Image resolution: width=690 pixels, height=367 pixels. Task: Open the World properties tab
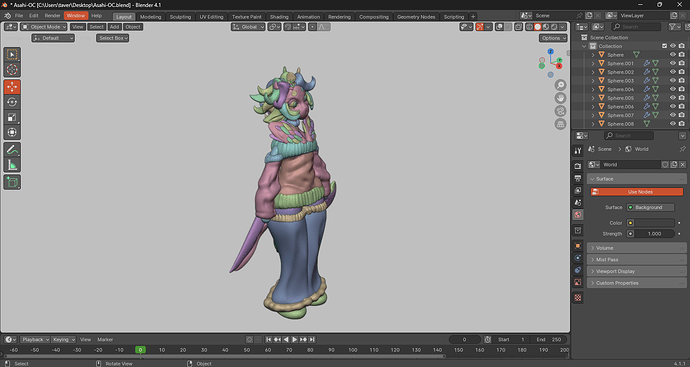point(578,215)
